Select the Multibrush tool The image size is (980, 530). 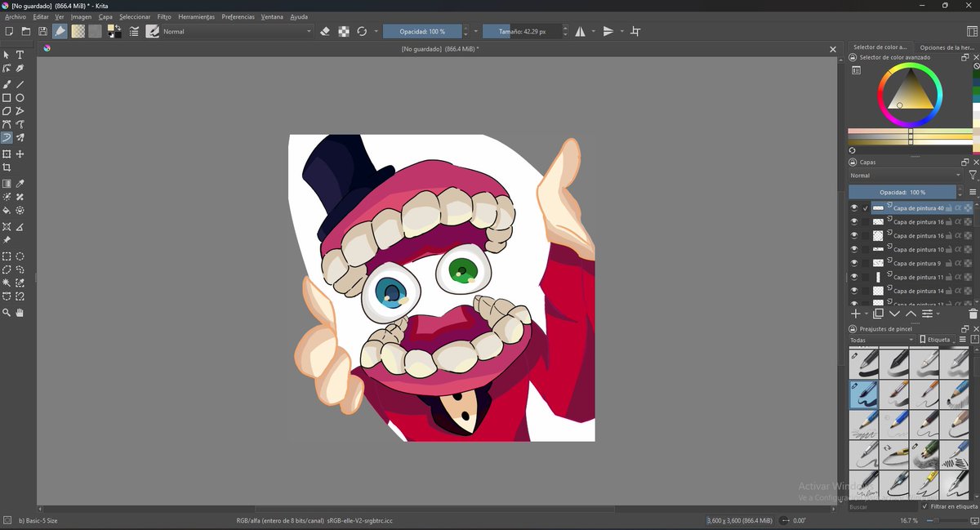click(20, 138)
